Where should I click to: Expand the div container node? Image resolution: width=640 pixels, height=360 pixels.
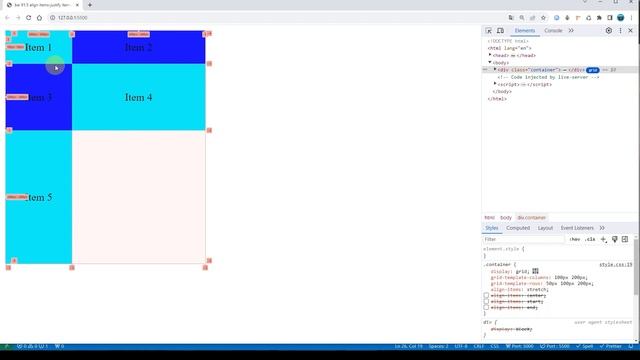coord(495,70)
